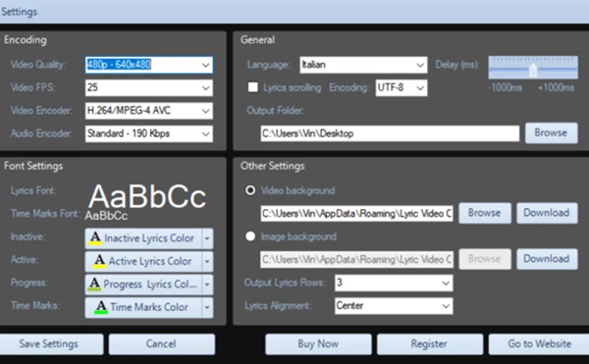Image resolution: width=589 pixels, height=364 pixels.
Task: Click the small Time Marks Font AaBbCc preview
Action: pos(106,216)
